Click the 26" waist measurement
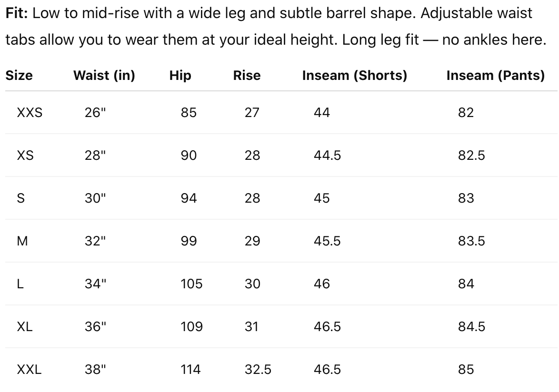The width and height of the screenshot is (559, 392). click(x=95, y=112)
